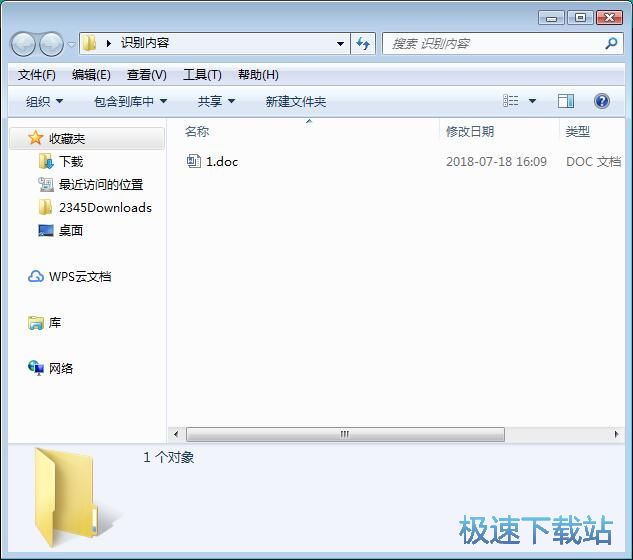Select 收藏夹 in the navigation pane

pyautogui.click(x=86, y=138)
